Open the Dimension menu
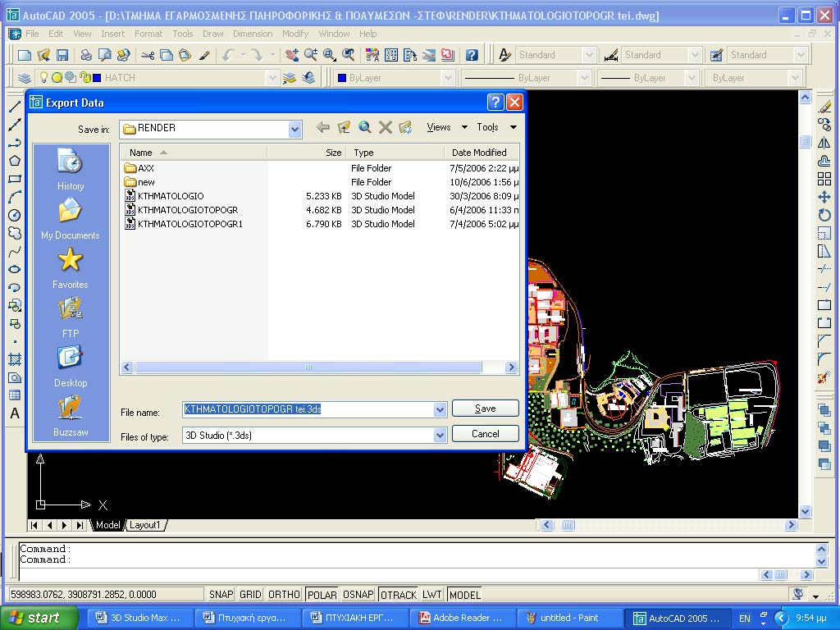The height and width of the screenshot is (630, 840). (253, 34)
